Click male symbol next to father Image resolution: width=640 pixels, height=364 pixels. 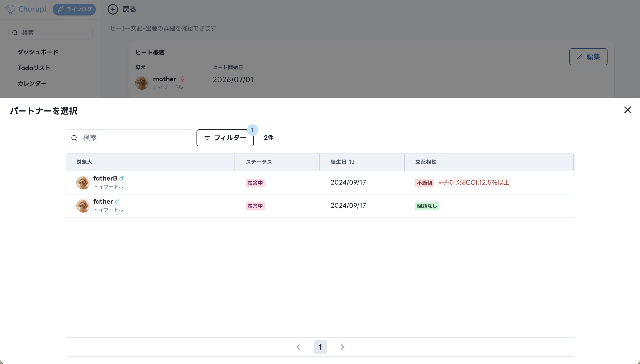click(117, 202)
